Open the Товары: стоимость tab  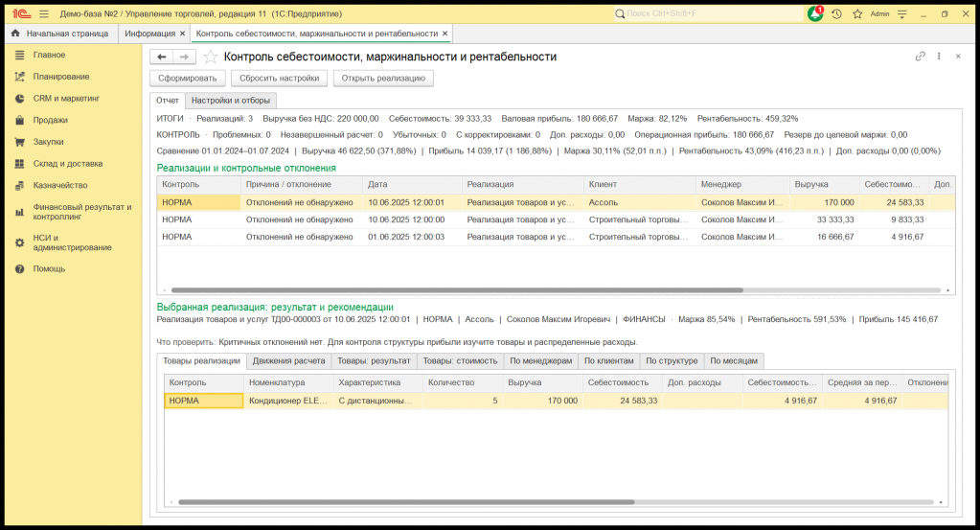point(460,360)
